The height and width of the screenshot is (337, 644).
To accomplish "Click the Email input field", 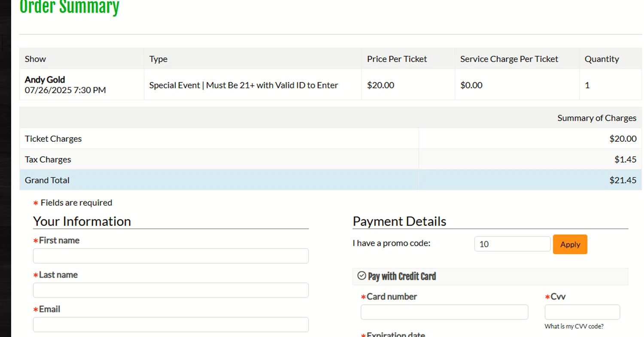I will click(x=171, y=325).
